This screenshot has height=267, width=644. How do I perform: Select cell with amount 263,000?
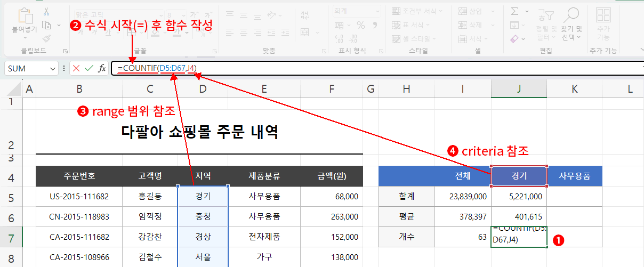332,216
